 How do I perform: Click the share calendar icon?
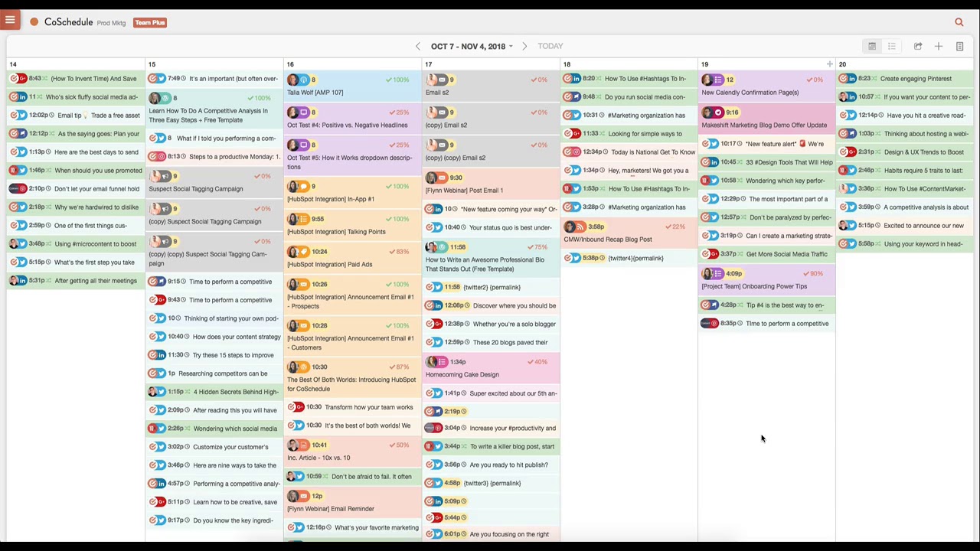pos(918,47)
